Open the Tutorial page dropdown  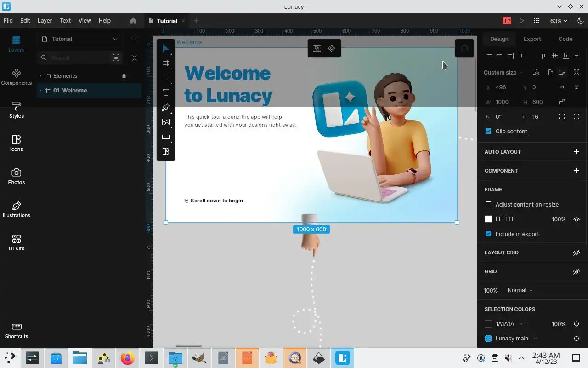point(80,39)
